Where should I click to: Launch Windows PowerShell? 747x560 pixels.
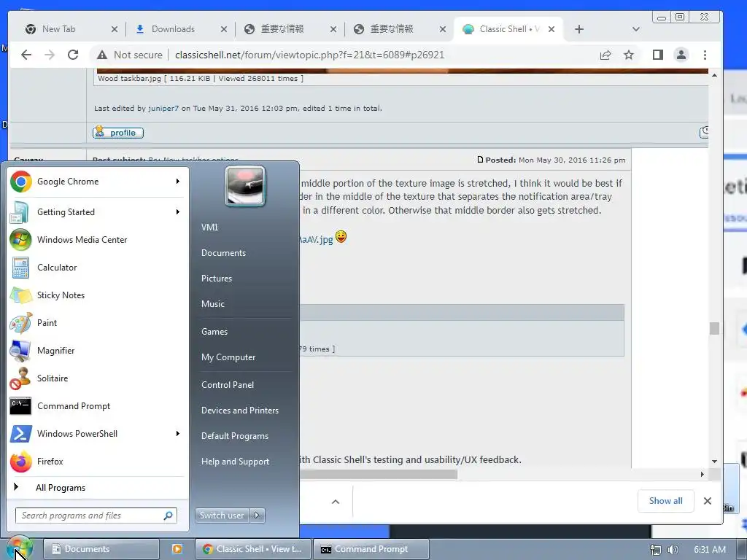point(98,433)
